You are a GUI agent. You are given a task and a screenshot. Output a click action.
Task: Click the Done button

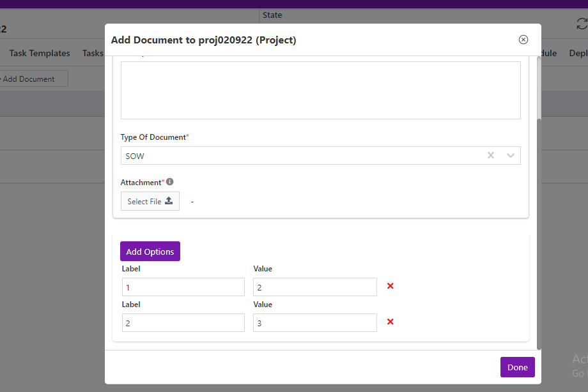517,367
